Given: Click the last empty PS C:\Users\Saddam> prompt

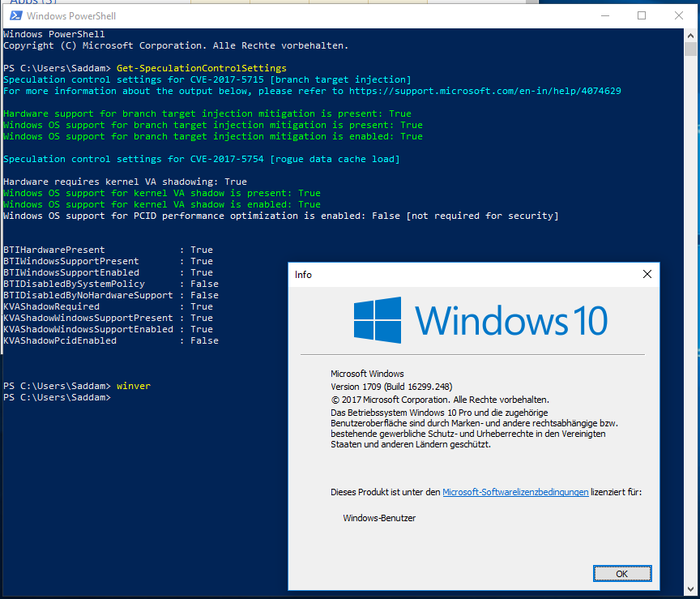Looking at the screenshot, I should click(x=57, y=397).
